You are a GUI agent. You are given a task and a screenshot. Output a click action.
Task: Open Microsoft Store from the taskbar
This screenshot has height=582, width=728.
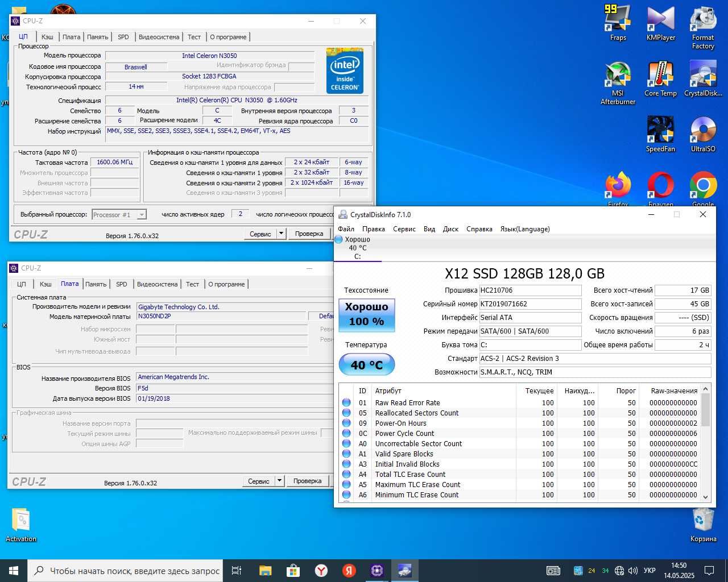[x=293, y=571]
